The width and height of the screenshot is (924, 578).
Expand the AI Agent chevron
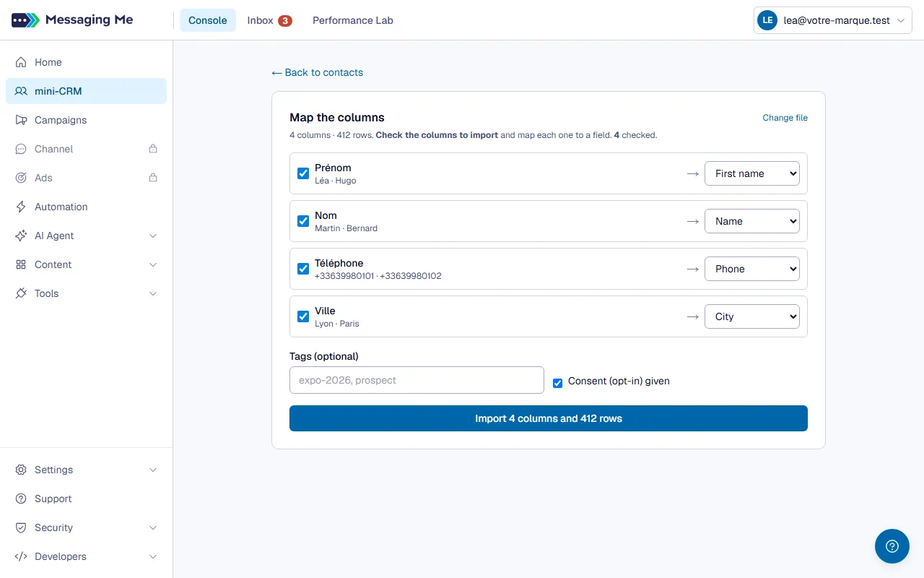(153, 236)
